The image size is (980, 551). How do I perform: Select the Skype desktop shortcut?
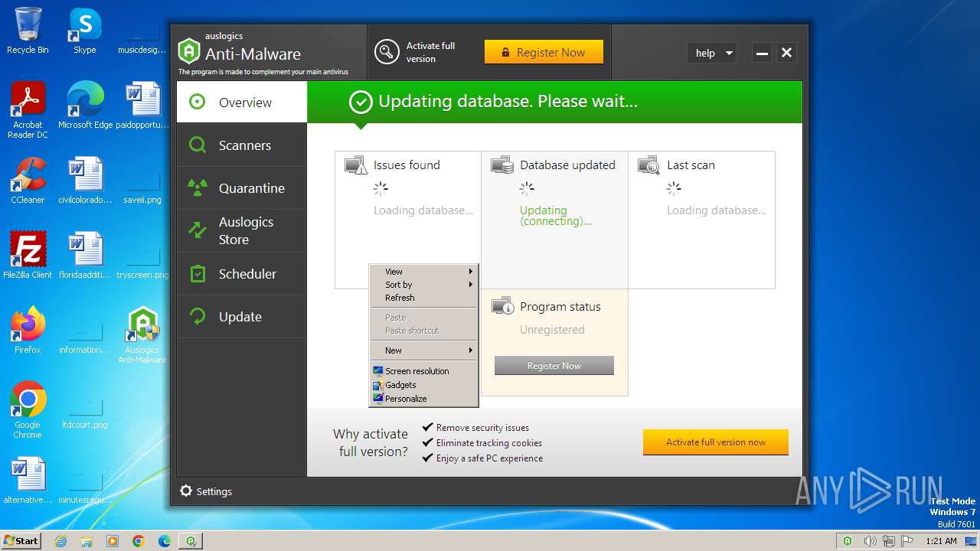pyautogui.click(x=84, y=31)
